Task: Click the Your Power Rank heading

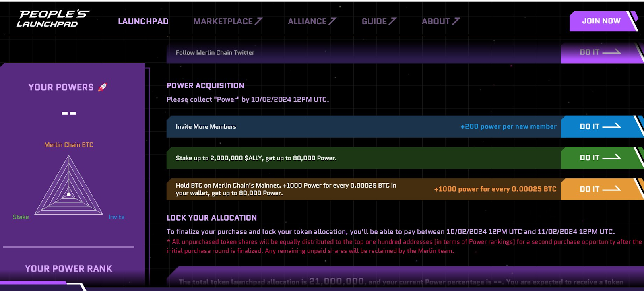Action: (x=69, y=268)
